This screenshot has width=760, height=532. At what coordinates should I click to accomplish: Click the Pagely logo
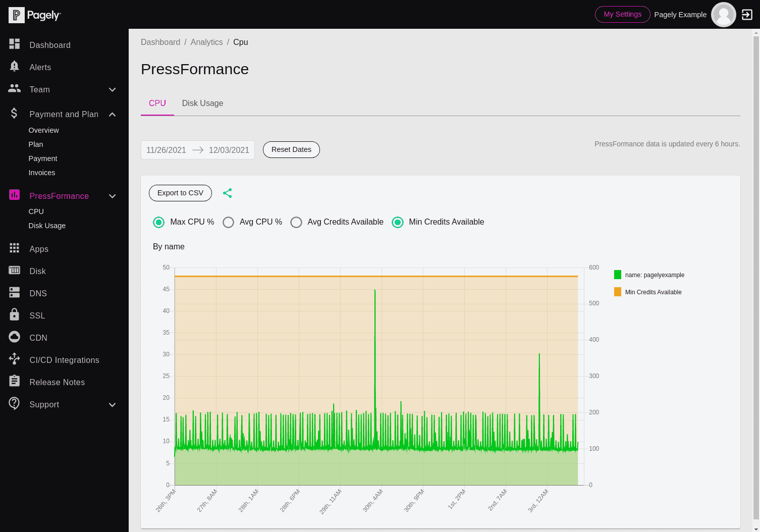[34, 15]
